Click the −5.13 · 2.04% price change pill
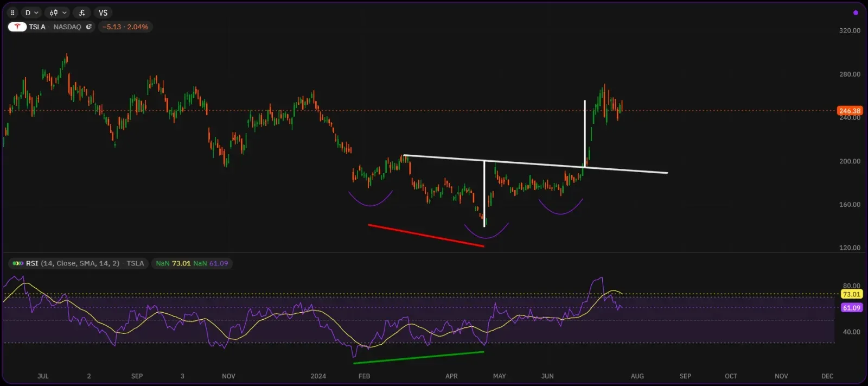Image resolution: width=868 pixels, height=386 pixels. click(125, 27)
